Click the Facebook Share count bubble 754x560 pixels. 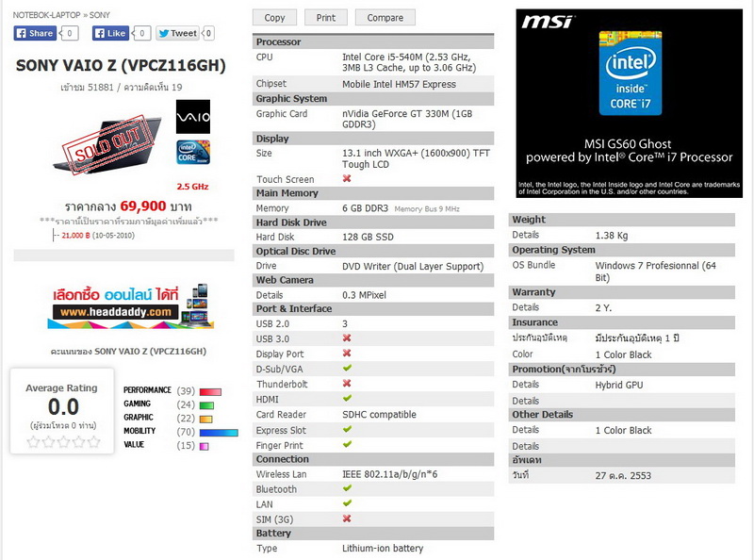[69, 33]
